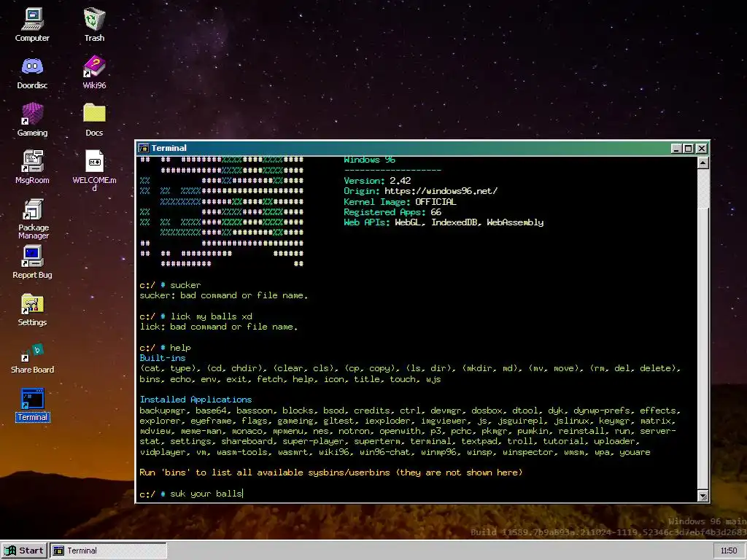The width and height of the screenshot is (747, 560).
Task: Click the 'Kernel Image: OFFICIAL' line
Action: point(400,201)
